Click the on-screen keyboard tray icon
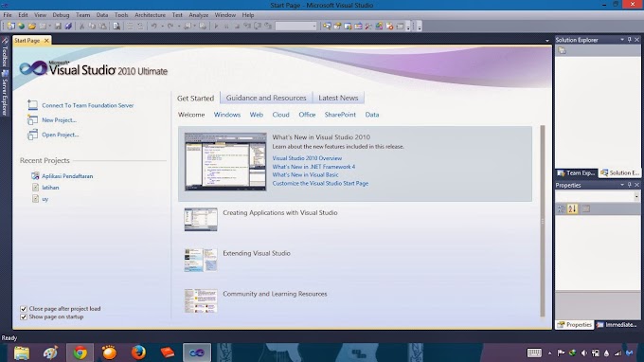This screenshot has height=362, width=644. pos(534,353)
